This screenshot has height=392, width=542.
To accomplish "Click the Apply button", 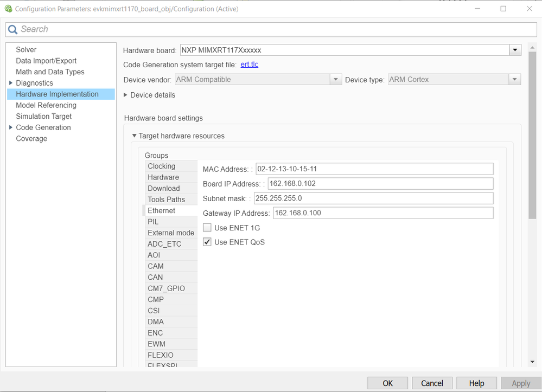I will point(520,383).
